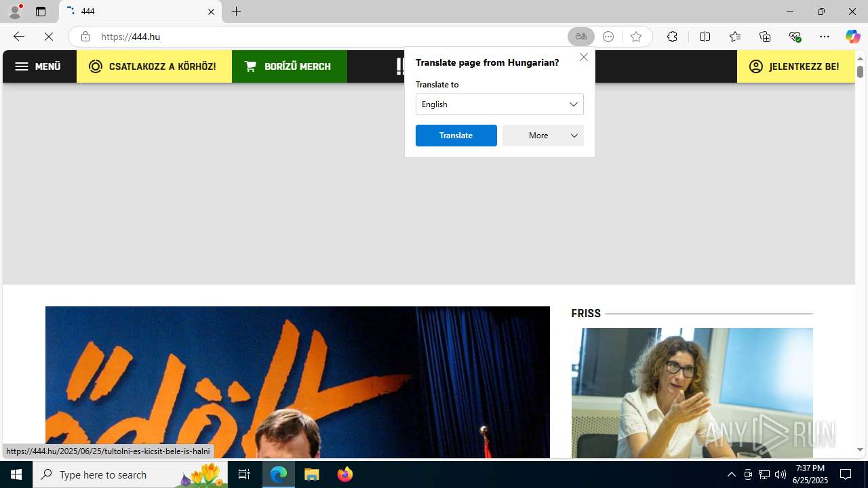Open File Explorer from taskbar
Screen dimensions: 868x488
(x=312, y=474)
